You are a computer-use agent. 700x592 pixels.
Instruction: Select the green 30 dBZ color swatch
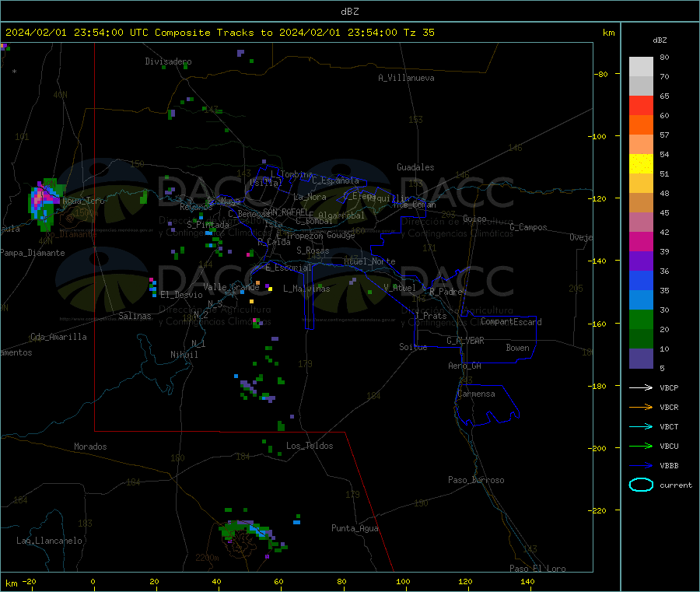point(641,319)
